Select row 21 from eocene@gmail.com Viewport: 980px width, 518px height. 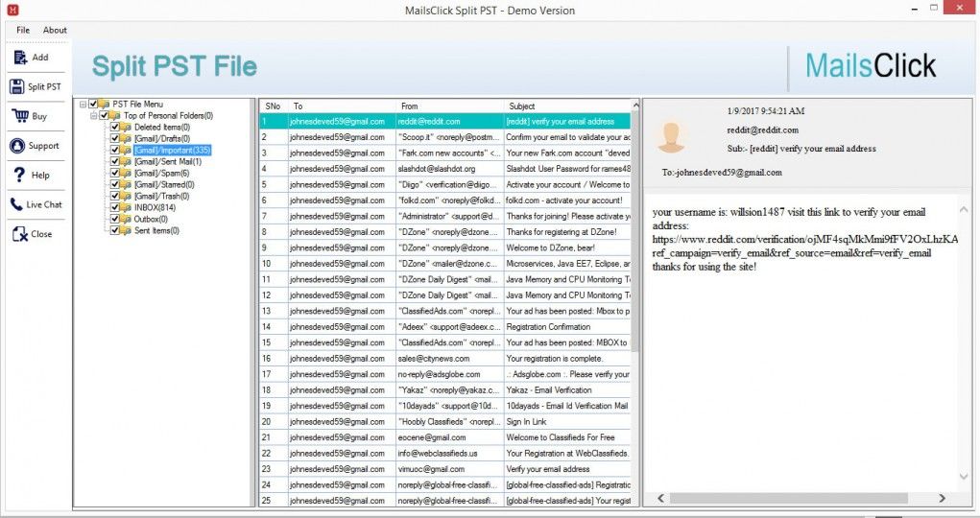[x=445, y=437]
